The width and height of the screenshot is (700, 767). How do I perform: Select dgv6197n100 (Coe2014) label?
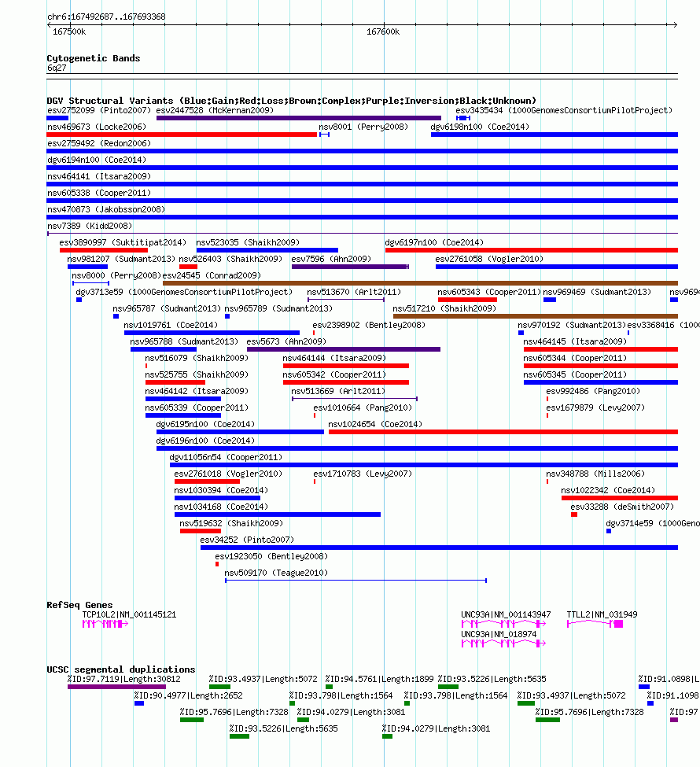(x=434, y=242)
